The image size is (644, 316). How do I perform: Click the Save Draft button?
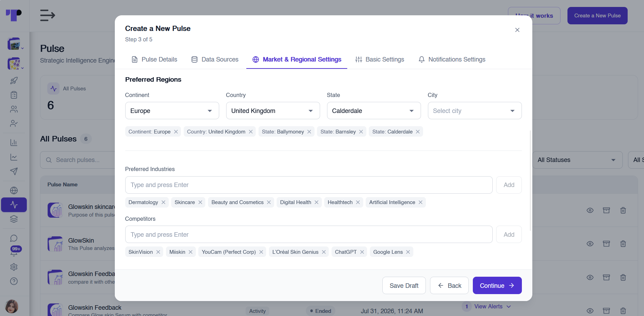404,285
